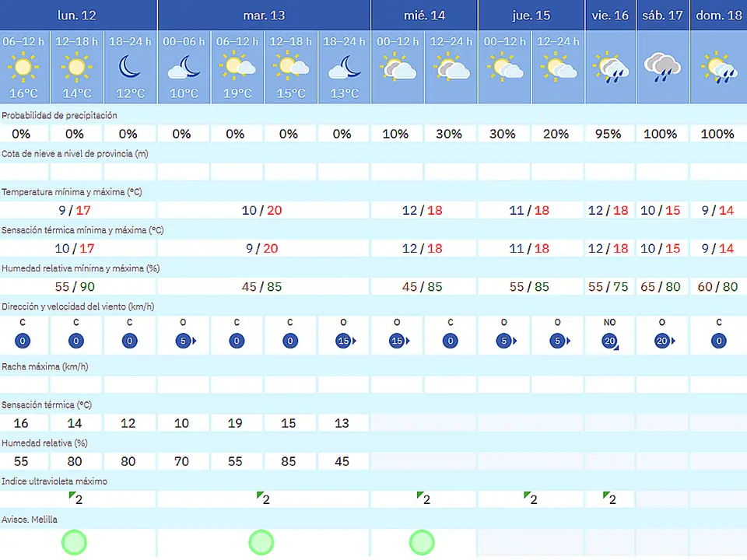Screen dimensions: 747x560
Task: Click the 19°C temperature under mar. 13 06–12 h
Action: click(237, 93)
